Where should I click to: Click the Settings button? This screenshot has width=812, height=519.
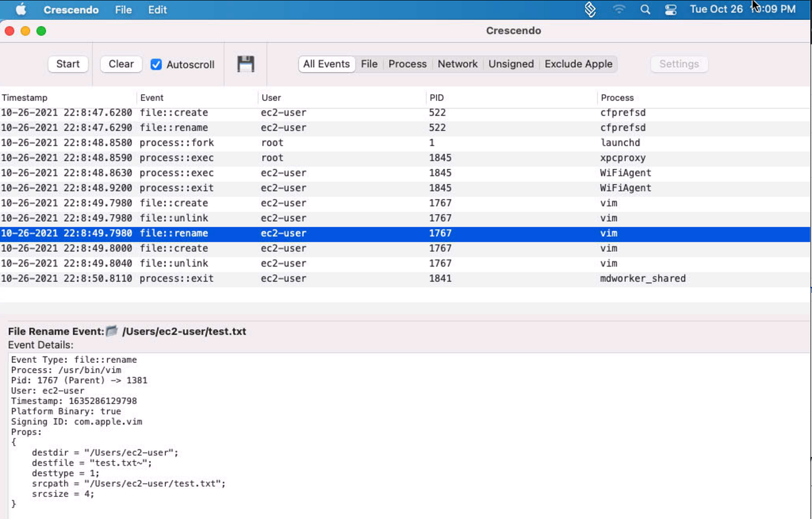click(679, 64)
